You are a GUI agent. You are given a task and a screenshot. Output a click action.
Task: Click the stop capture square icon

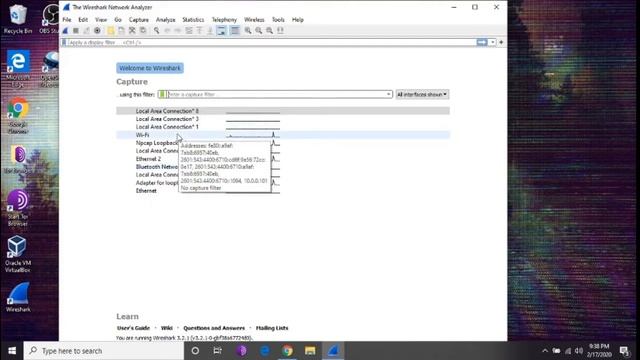point(76,31)
